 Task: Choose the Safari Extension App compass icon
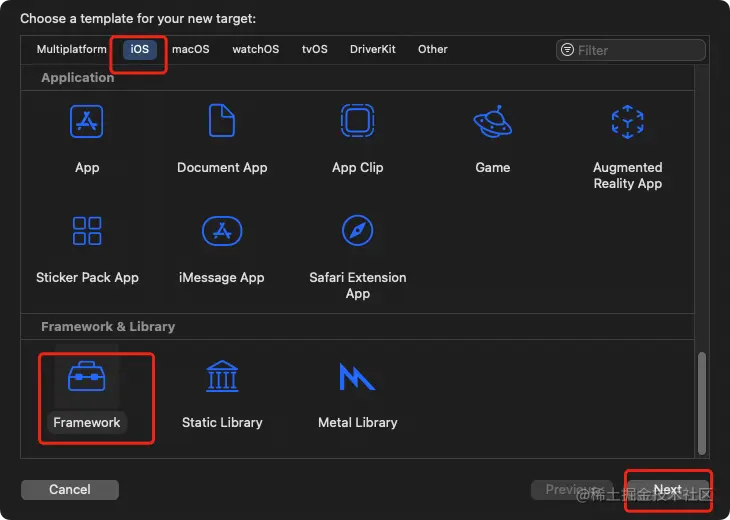[x=358, y=230]
